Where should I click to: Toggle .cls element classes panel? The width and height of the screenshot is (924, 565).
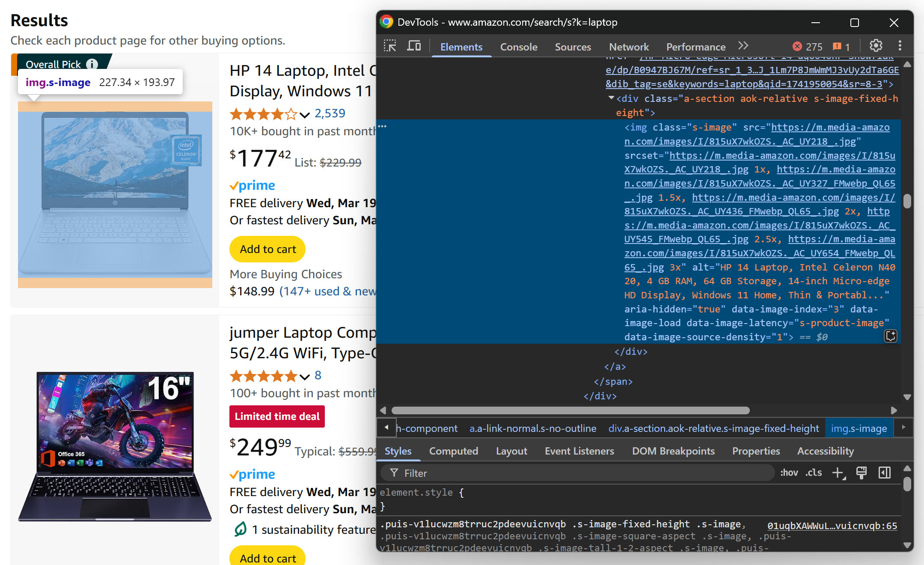814,473
